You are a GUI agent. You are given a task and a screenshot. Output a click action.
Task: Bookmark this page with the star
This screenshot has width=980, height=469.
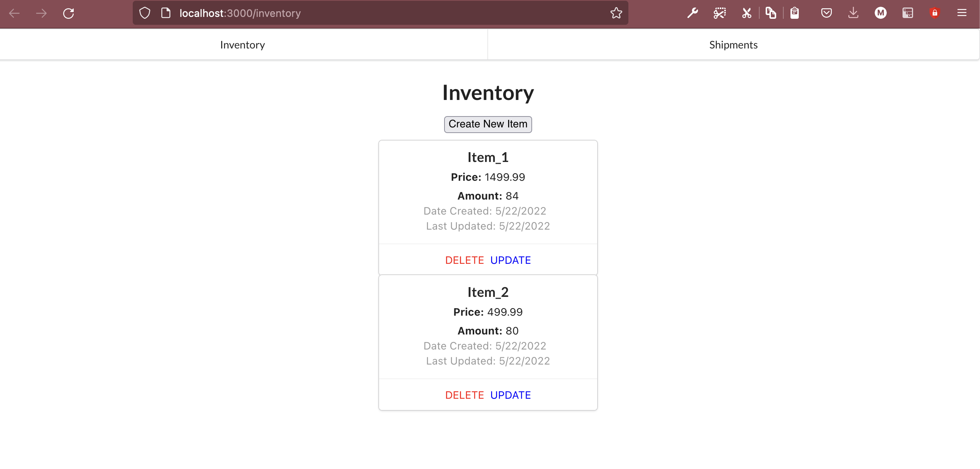click(616, 13)
